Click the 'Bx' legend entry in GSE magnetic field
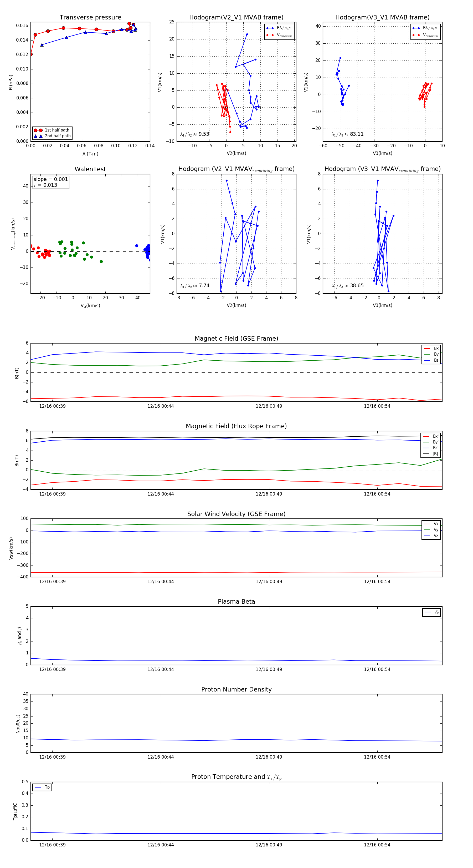 pyautogui.click(x=431, y=349)
